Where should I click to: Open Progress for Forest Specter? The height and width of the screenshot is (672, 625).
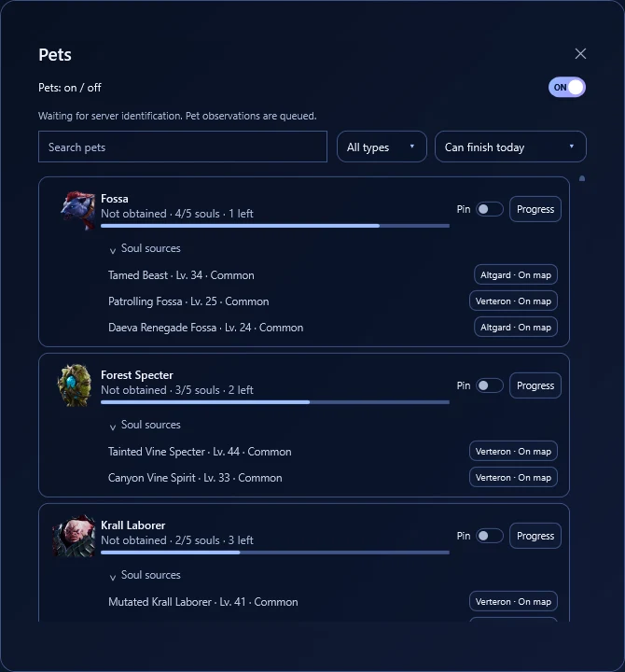535,385
